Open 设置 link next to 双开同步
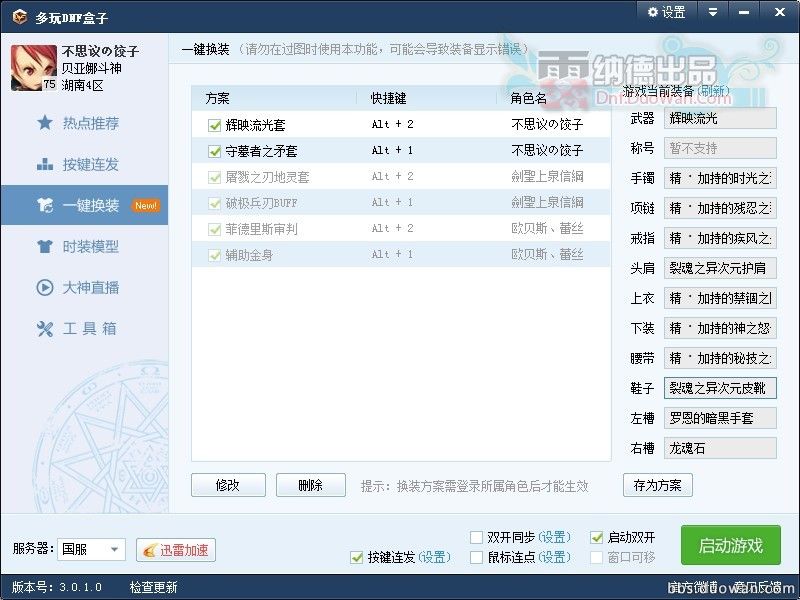The image size is (800, 600). [554, 537]
